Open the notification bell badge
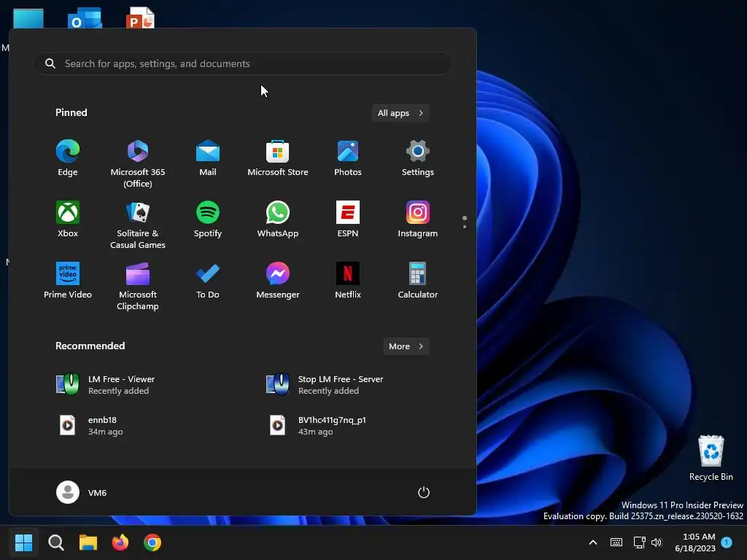 tap(727, 542)
